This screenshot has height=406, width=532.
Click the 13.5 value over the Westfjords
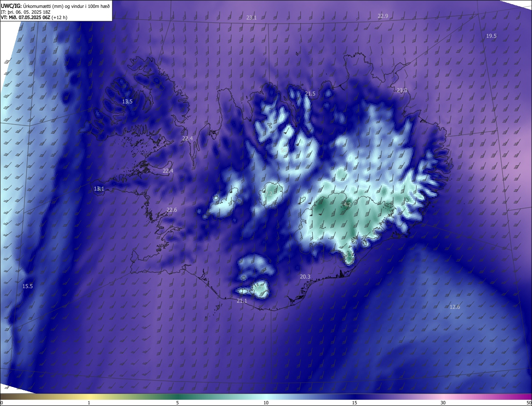tap(127, 101)
